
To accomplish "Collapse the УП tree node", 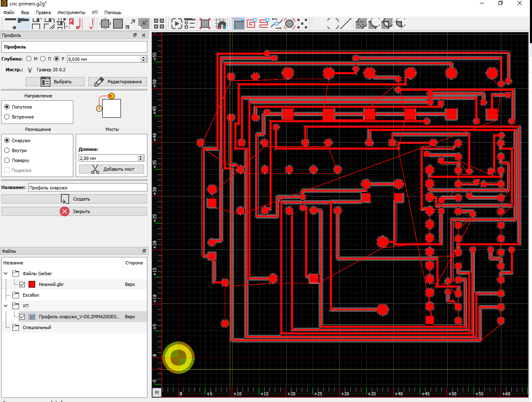I will (x=6, y=306).
